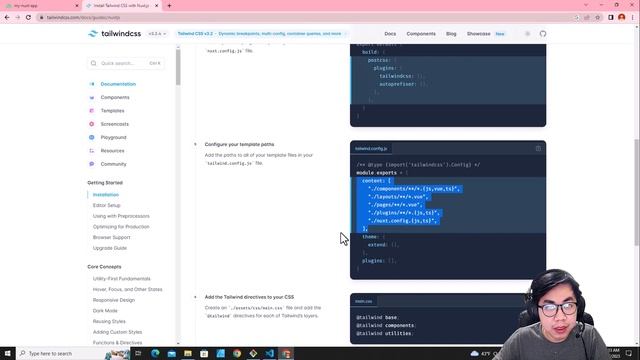Open Task View on the taskbar

coord(138,353)
